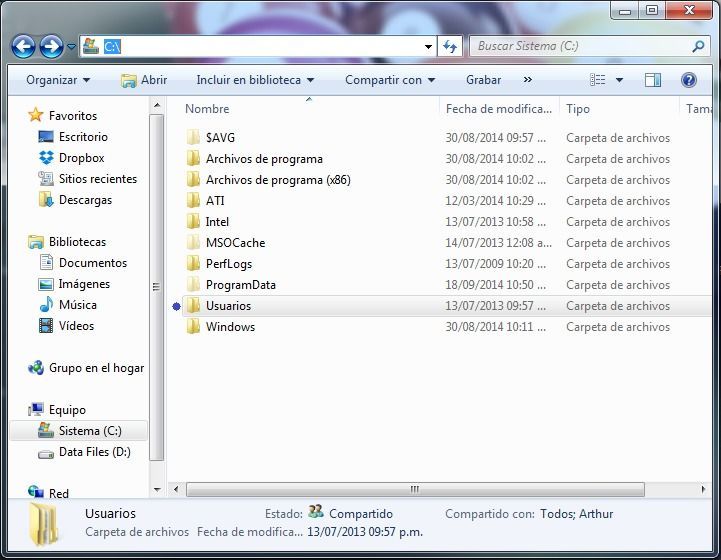Click the Forward navigation arrow
721x560 pixels.
pos(51,47)
